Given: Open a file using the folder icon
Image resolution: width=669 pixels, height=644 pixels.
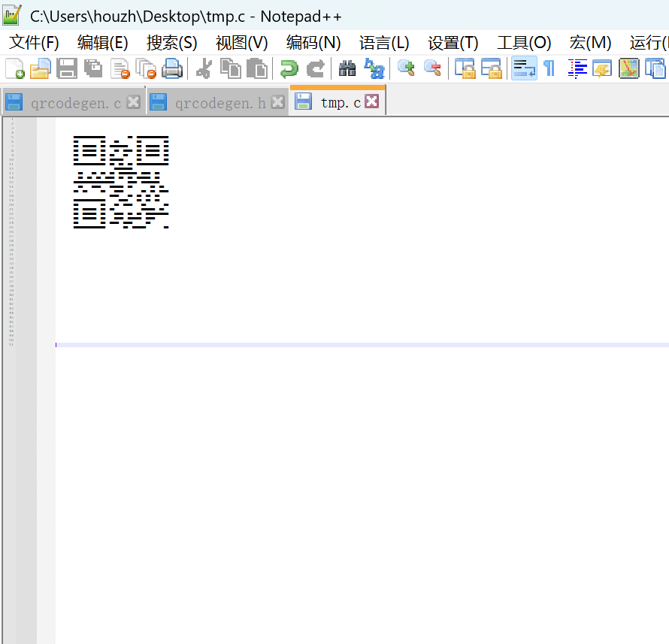Looking at the screenshot, I should point(41,68).
